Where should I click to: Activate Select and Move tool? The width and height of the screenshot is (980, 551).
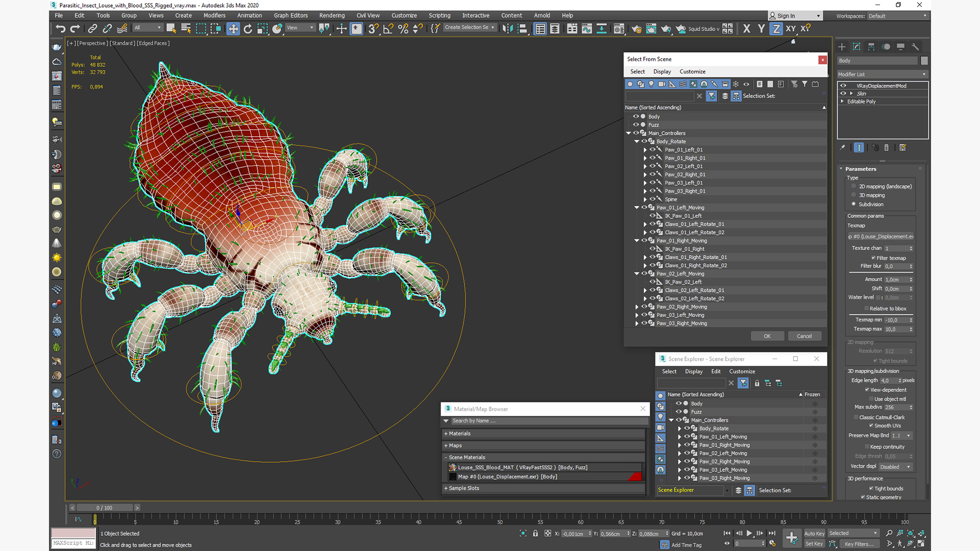pos(233,29)
